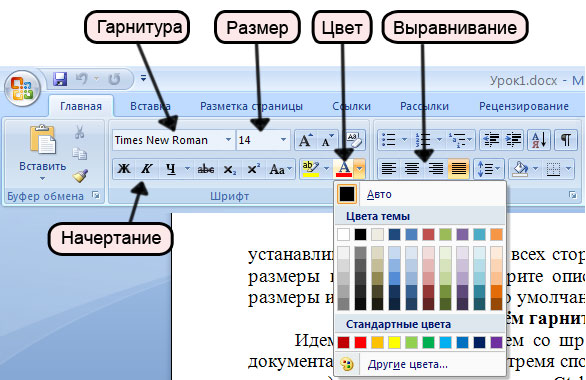Switch to the Главная tab

(x=81, y=106)
